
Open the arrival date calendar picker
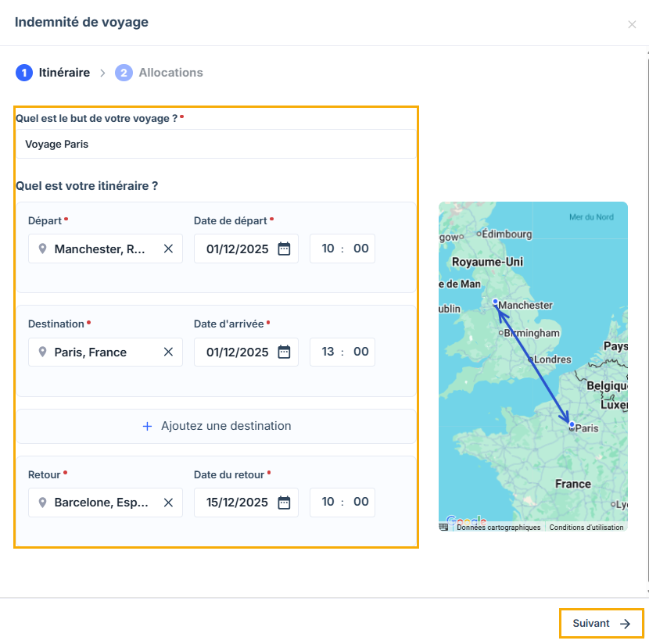tap(284, 352)
